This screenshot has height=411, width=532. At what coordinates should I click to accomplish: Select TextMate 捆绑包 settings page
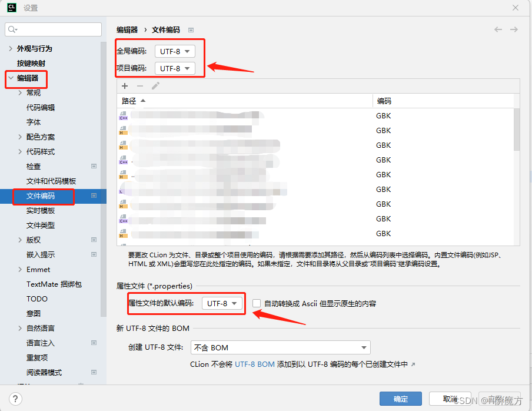pyautogui.click(x=54, y=284)
